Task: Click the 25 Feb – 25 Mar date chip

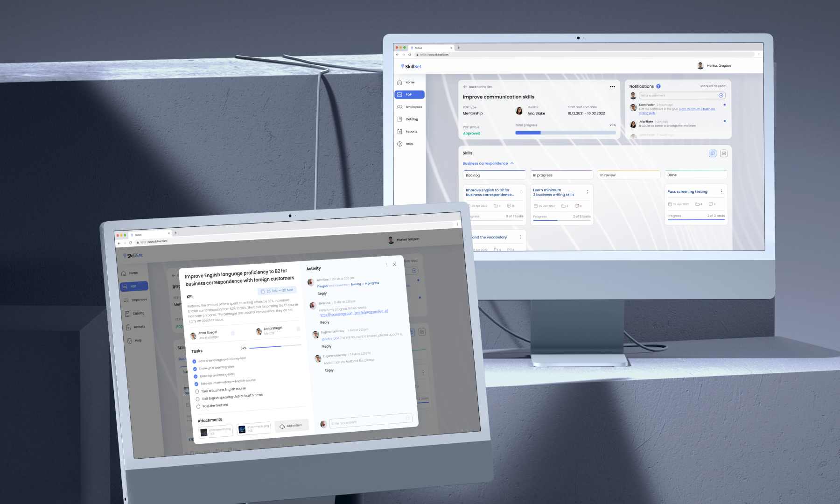Action: click(277, 291)
